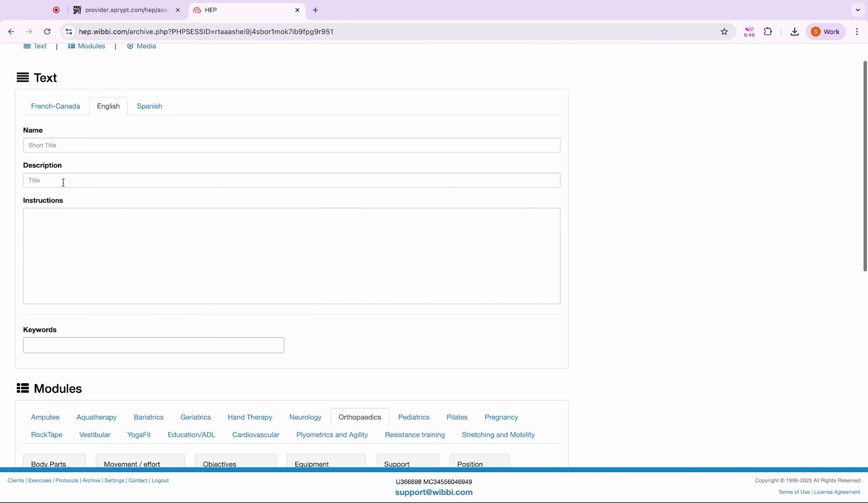Jump to Text section via top link
Image resolution: width=868 pixels, height=503 pixels.
tap(35, 46)
